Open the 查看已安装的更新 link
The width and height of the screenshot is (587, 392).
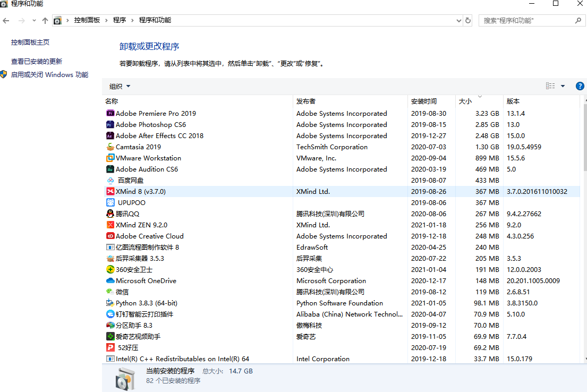tap(36, 62)
